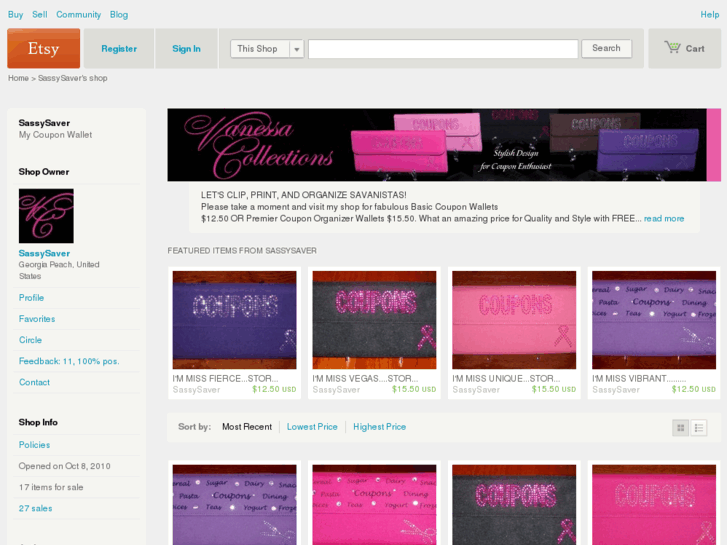The image size is (727, 545).
Task: Click SassySaver seller under MISS UNIQUE item
Action: [476, 390]
